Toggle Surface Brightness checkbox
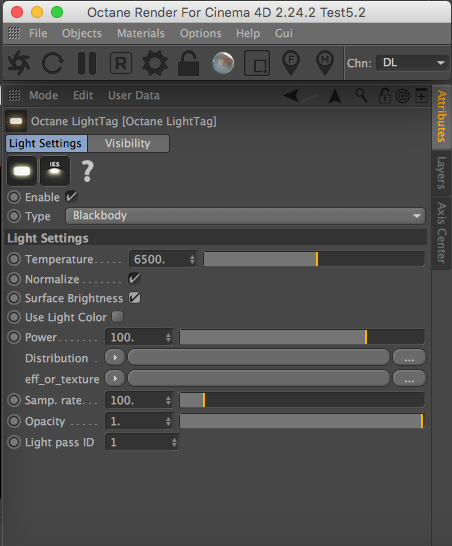 tap(134, 298)
